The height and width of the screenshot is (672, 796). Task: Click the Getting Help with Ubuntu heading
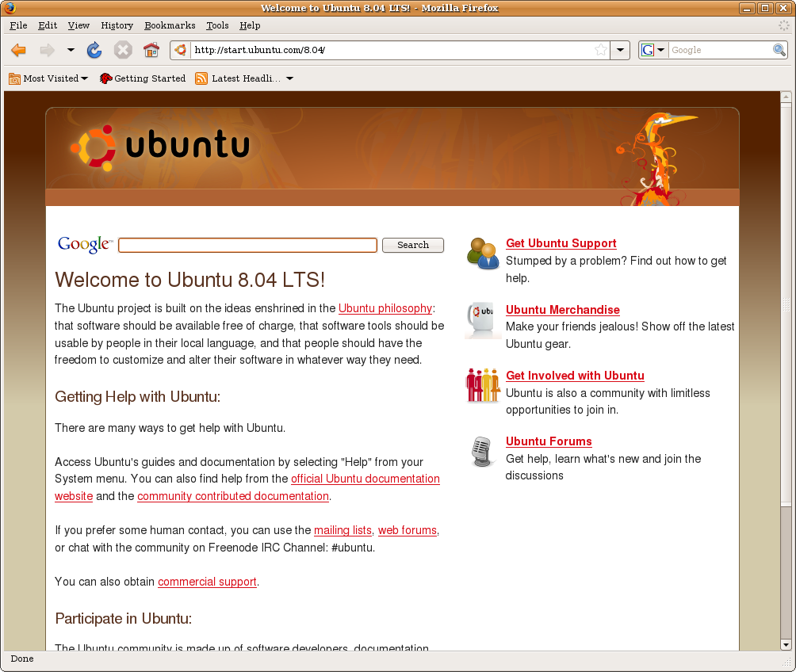pos(138,396)
